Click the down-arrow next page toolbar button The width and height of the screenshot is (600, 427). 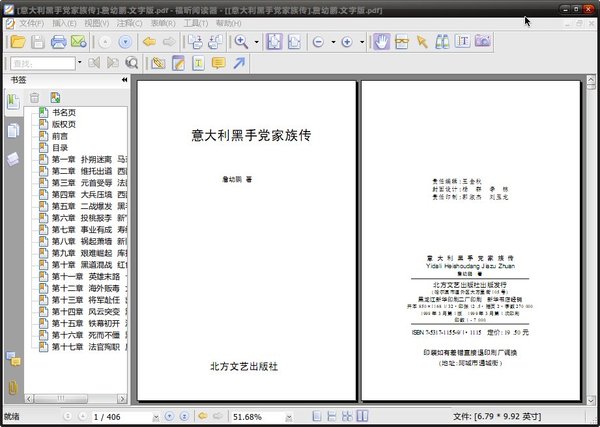pos(125,42)
